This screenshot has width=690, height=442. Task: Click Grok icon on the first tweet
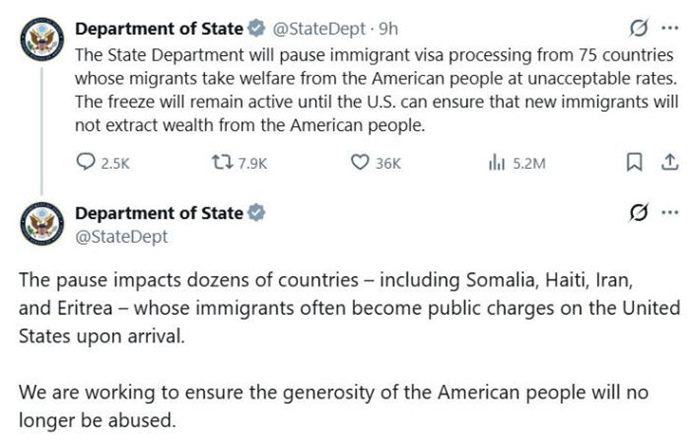tap(633, 27)
